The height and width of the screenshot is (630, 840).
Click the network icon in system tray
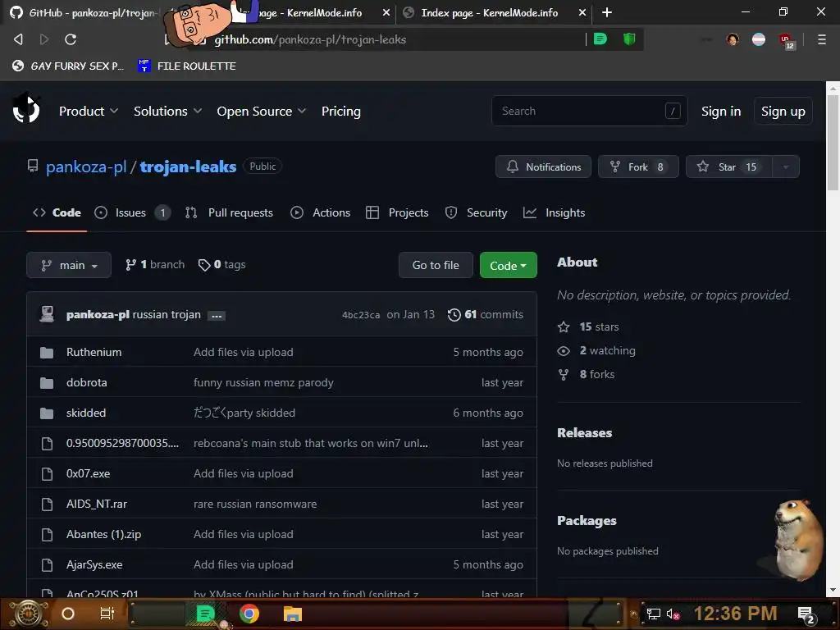654,614
